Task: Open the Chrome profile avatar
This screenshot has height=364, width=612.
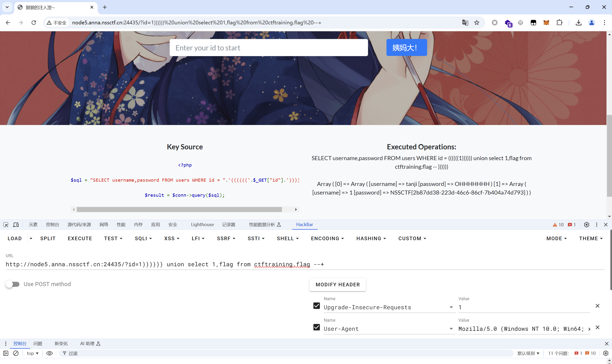Action: click(x=592, y=22)
